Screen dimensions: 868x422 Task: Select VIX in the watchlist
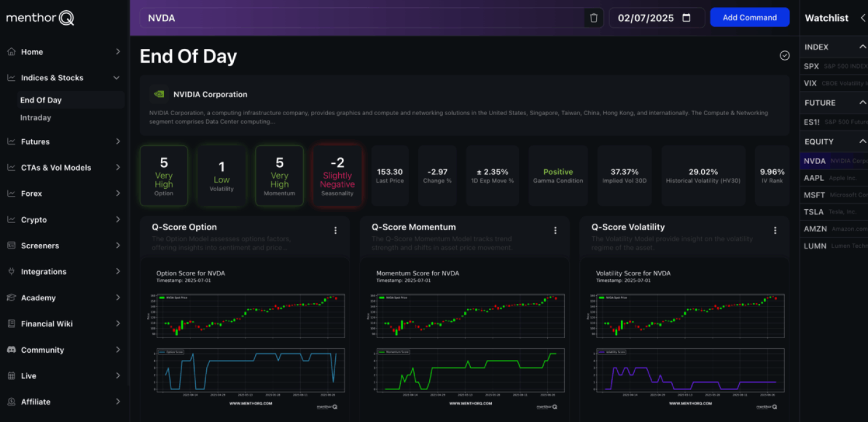point(834,83)
